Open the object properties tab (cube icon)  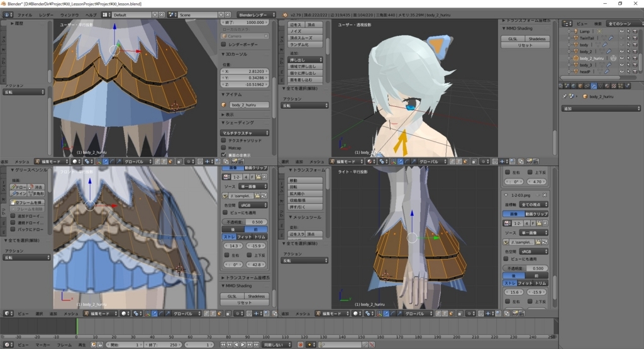[580, 86]
